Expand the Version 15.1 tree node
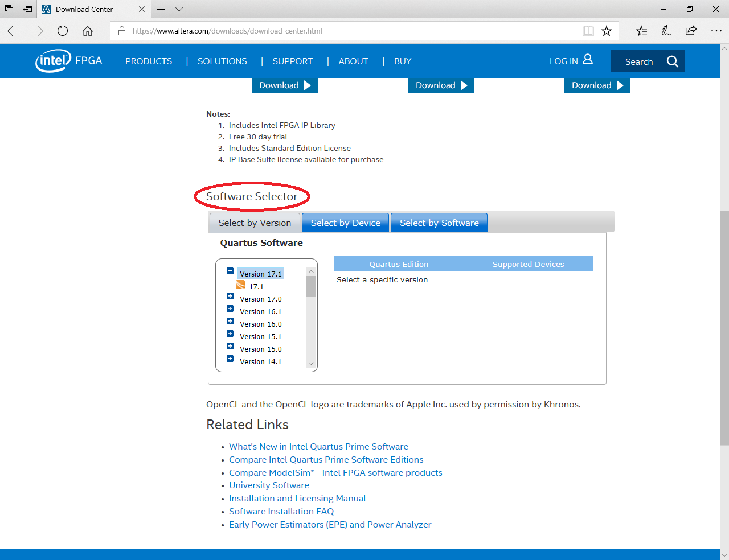Image resolution: width=729 pixels, height=560 pixels. coord(230,333)
